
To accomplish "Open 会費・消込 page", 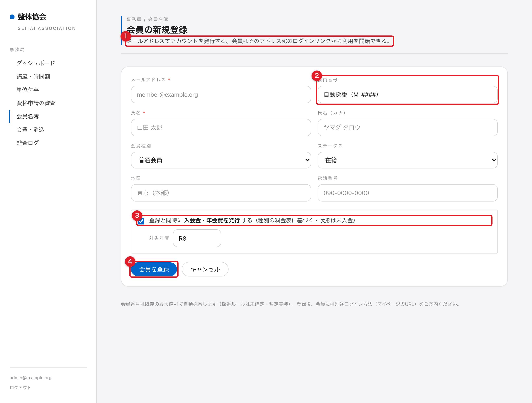I will tap(31, 130).
